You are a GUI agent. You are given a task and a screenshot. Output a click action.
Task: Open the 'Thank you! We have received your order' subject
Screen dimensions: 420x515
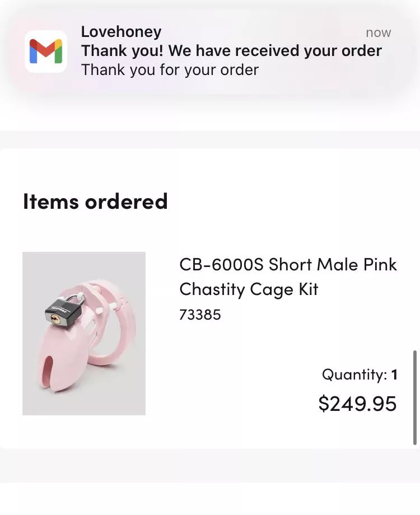231,50
